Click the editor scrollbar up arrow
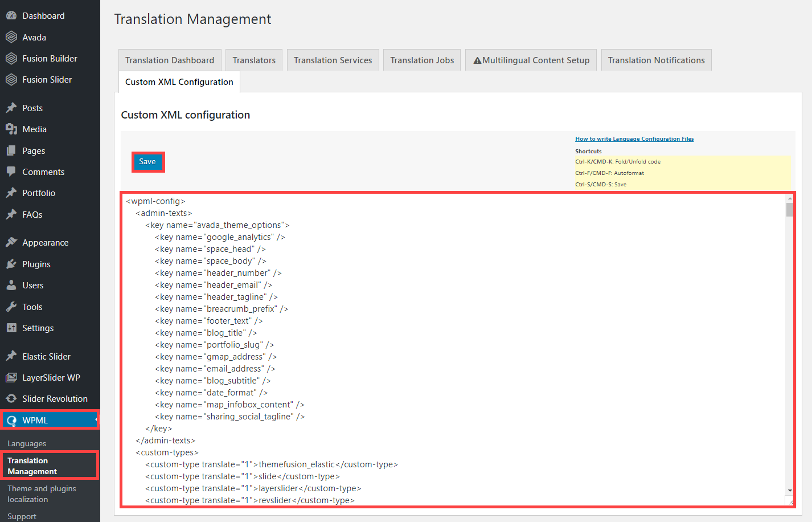The height and width of the screenshot is (522, 812). (790, 199)
